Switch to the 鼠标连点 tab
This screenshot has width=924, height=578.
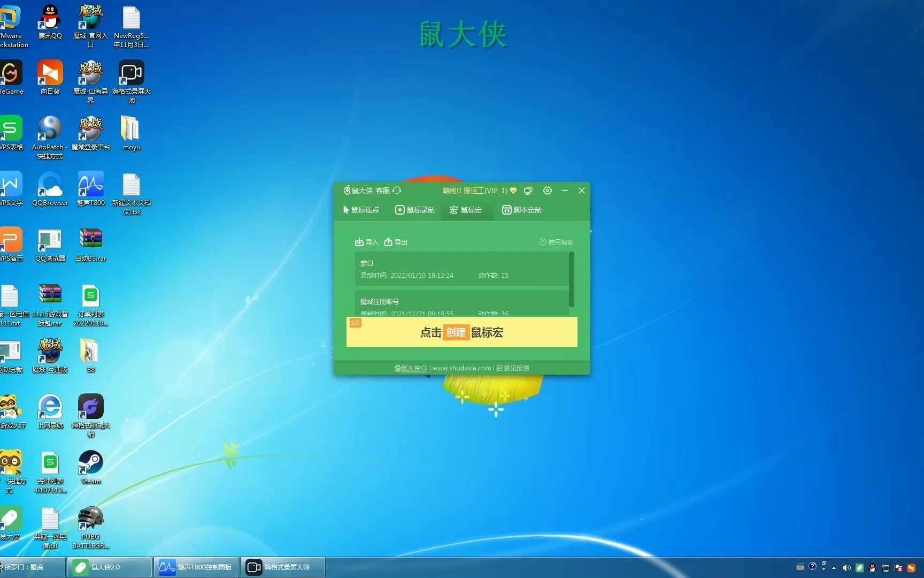point(361,210)
